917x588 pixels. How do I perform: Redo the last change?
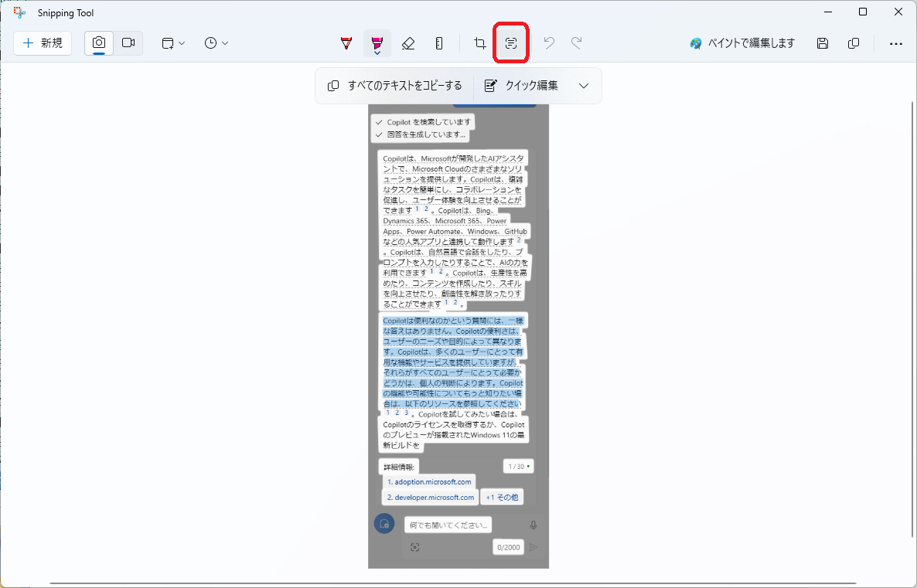[575, 43]
